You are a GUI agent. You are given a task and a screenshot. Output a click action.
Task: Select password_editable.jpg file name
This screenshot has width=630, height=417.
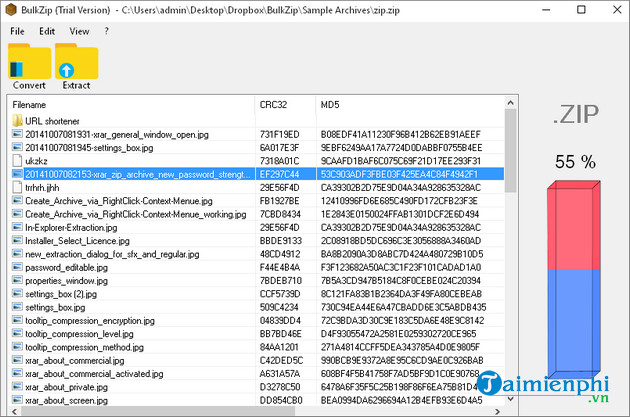(x=66, y=268)
